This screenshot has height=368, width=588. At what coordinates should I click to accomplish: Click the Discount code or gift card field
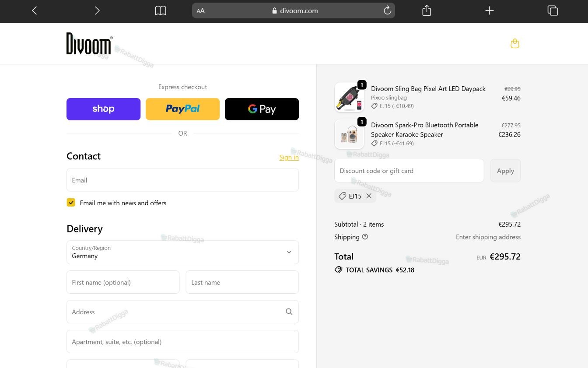click(409, 171)
